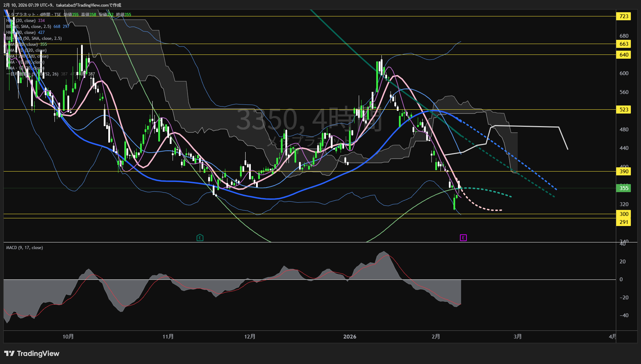Viewport: 641px width, 364px height.
Task: Click the TradingView logo
Action: click(32, 354)
